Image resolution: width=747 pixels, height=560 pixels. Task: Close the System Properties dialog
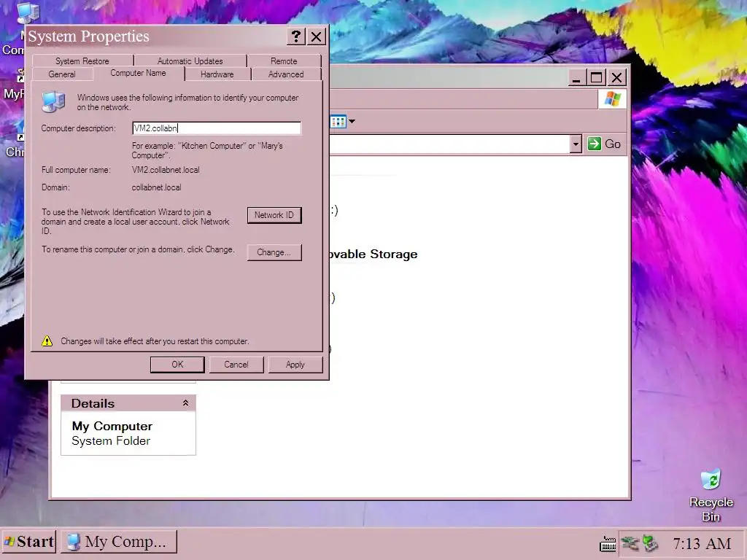tap(317, 36)
